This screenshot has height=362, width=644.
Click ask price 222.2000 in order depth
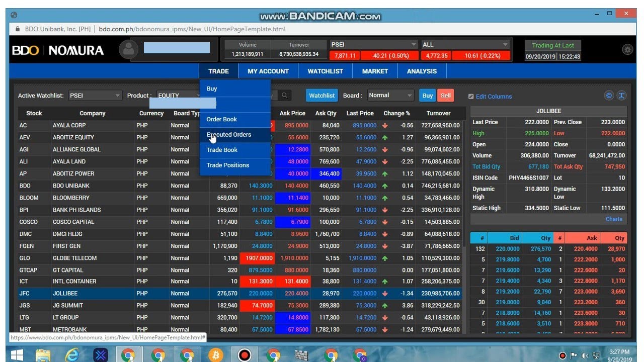(x=586, y=260)
